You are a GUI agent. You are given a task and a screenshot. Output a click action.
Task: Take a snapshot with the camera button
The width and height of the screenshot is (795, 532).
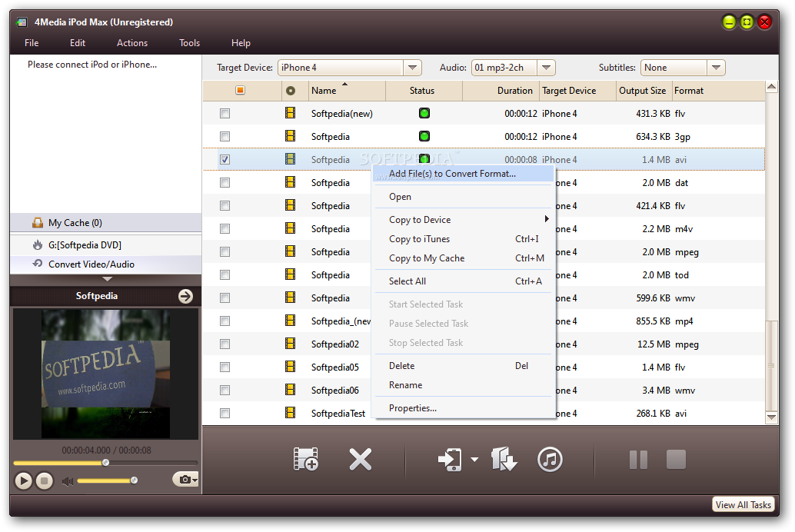[185, 479]
